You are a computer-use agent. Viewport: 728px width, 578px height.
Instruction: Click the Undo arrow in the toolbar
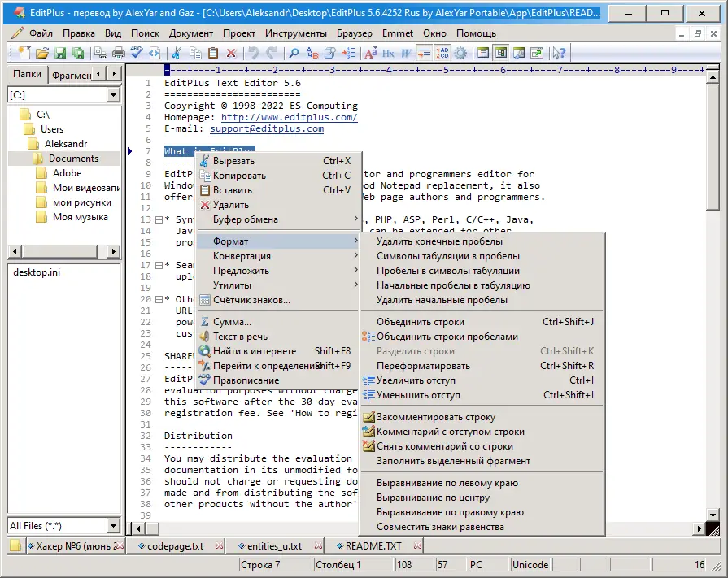click(x=253, y=53)
